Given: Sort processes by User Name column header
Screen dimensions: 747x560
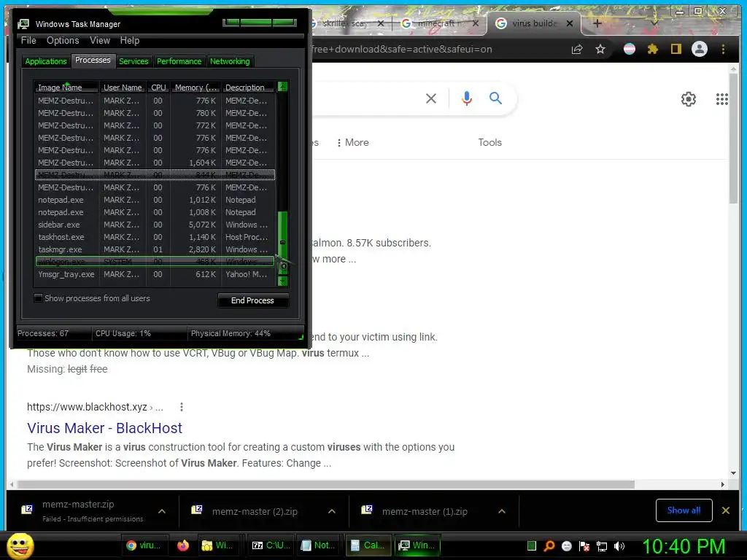Looking at the screenshot, I should 123,87.
